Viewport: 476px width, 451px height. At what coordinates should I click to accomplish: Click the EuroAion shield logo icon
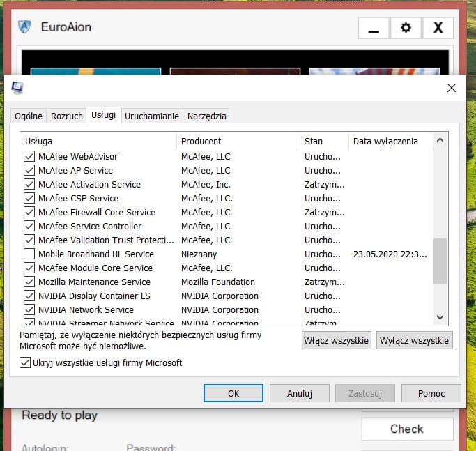click(x=25, y=27)
